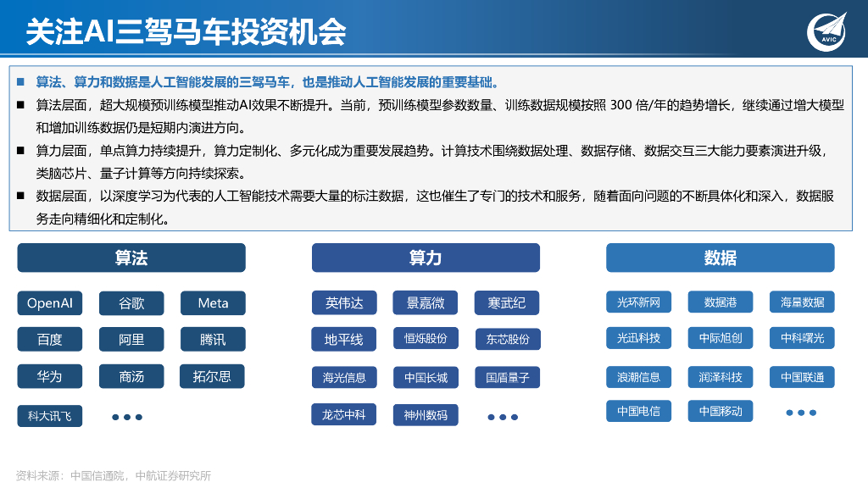Screen dimensions: 868x488
Task: Select the 华为 entry in the algorithm list
Action: click(49, 376)
